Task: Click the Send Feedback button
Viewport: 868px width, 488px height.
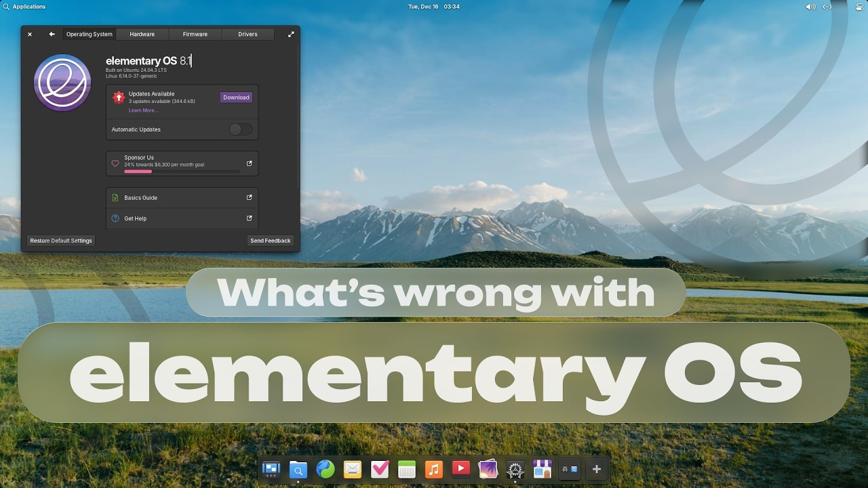Action: click(x=271, y=241)
